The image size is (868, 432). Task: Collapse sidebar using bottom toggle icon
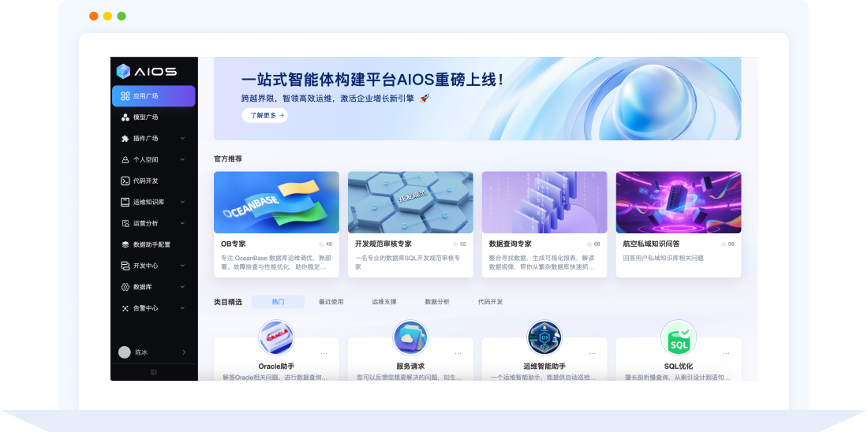[154, 372]
